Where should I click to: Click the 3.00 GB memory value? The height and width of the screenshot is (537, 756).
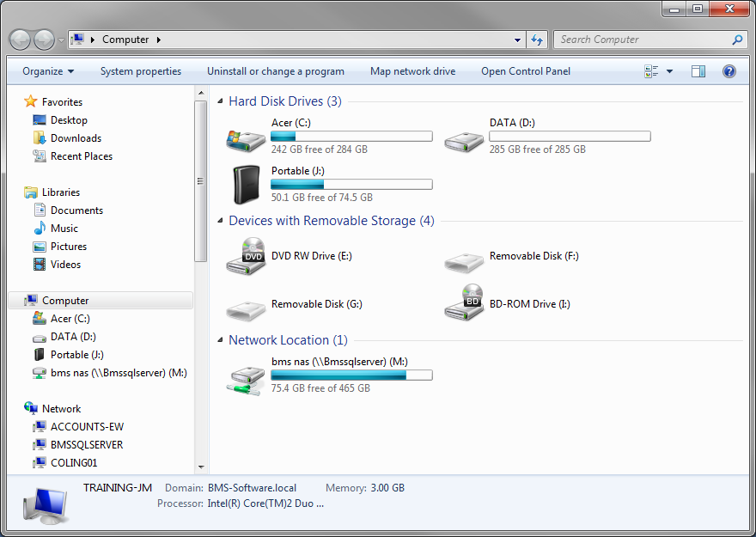click(387, 488)
